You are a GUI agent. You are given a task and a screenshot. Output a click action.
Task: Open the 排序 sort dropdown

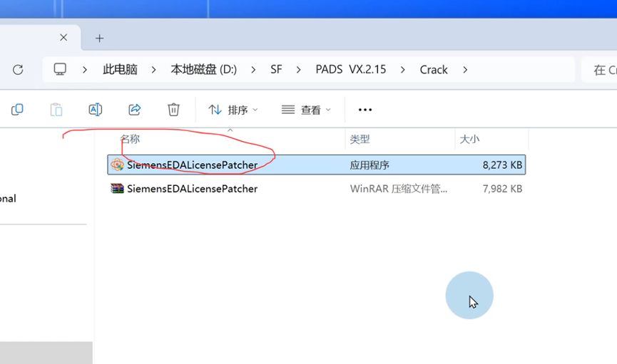[x=233, y=110]
